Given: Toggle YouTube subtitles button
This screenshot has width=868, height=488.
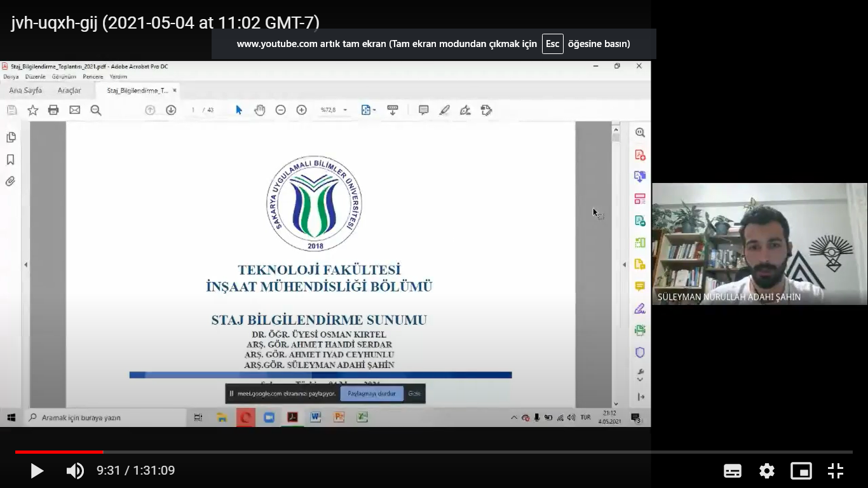Looking at the screenshot, I should (733, 471).
